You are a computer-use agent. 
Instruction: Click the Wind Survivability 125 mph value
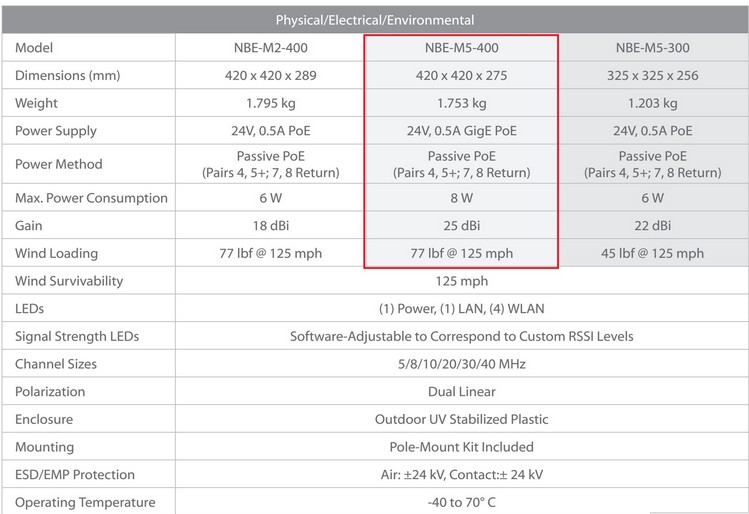pyautogui.click(x=461, y=281)
